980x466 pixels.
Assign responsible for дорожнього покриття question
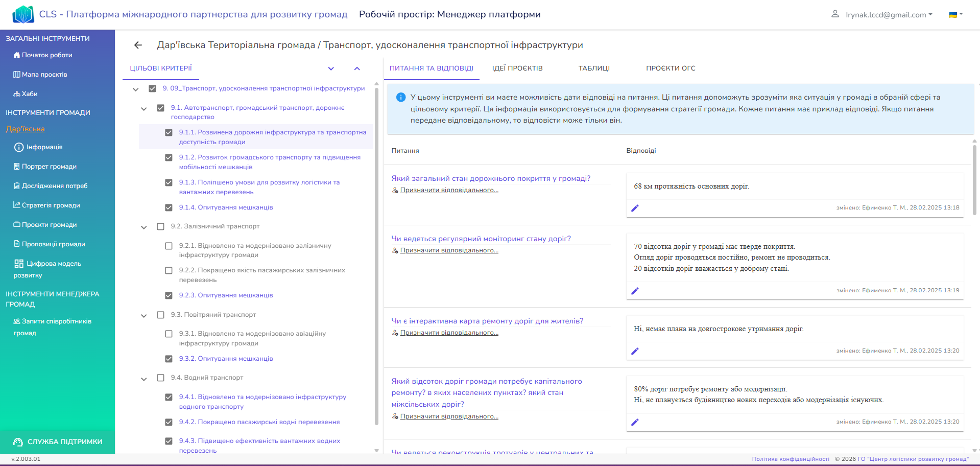point(449,190)
